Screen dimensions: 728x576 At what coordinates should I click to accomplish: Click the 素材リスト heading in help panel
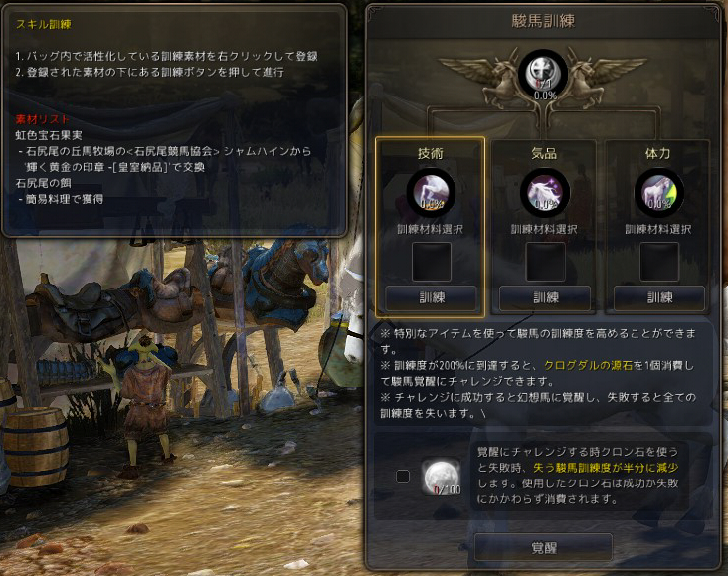42,119
